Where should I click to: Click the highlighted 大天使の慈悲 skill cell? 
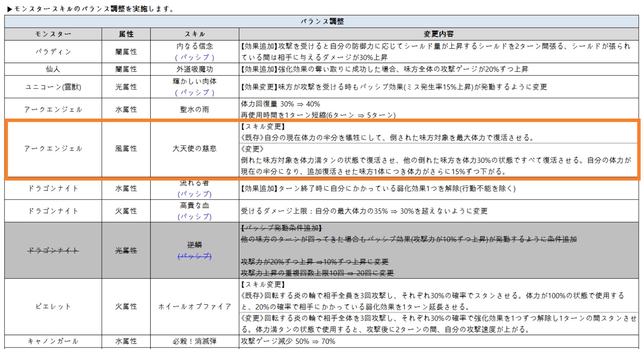coord(195,149)
